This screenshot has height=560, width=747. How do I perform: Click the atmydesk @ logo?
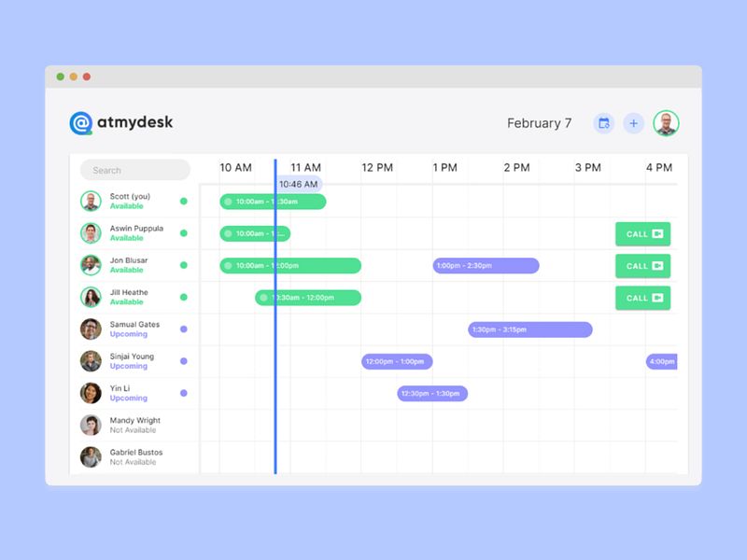coord(81,123)
